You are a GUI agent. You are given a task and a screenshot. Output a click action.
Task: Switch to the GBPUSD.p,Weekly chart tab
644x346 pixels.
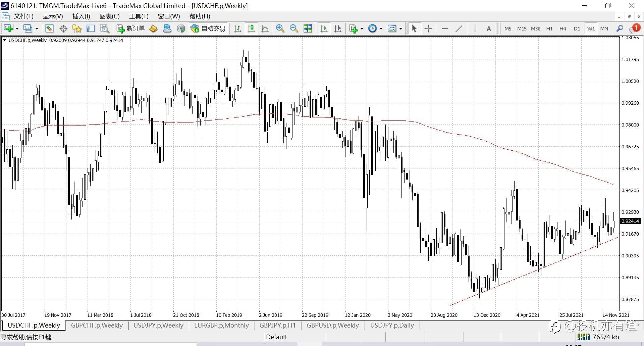333,325
